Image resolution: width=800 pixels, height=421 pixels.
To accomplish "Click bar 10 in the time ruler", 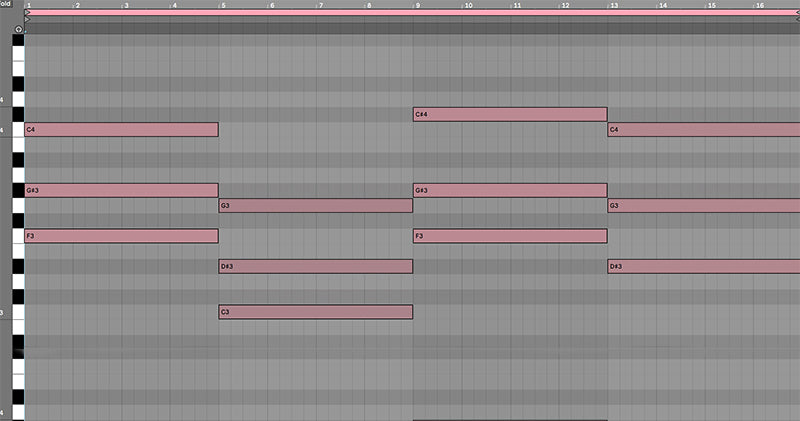I will pos(468,5).
